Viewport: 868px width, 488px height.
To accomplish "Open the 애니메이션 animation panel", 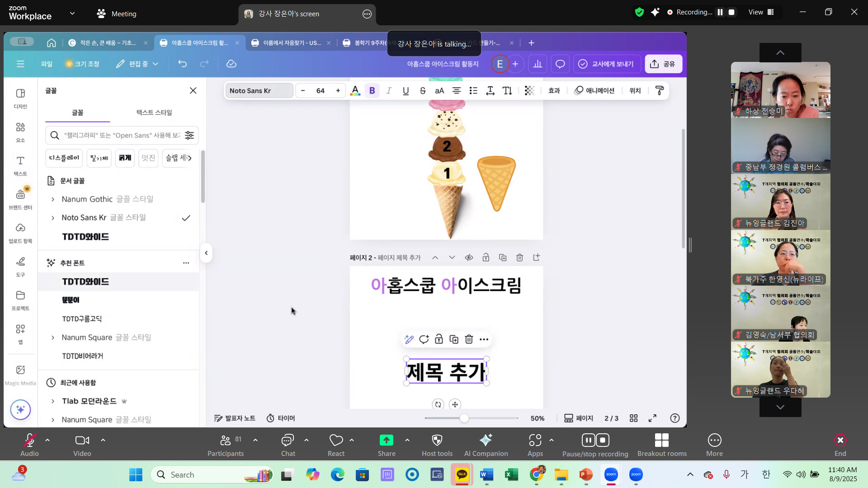I will click(594, 91).
